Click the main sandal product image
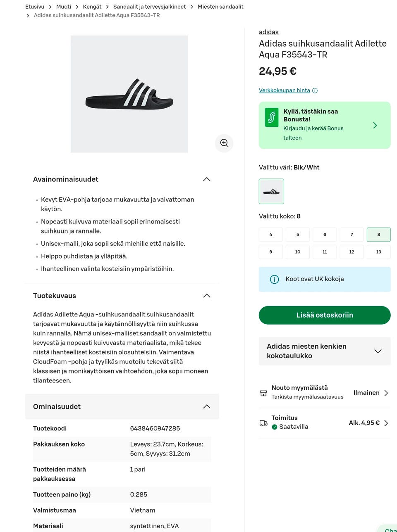Screen dimensions: 397x532 pos(129,94)
